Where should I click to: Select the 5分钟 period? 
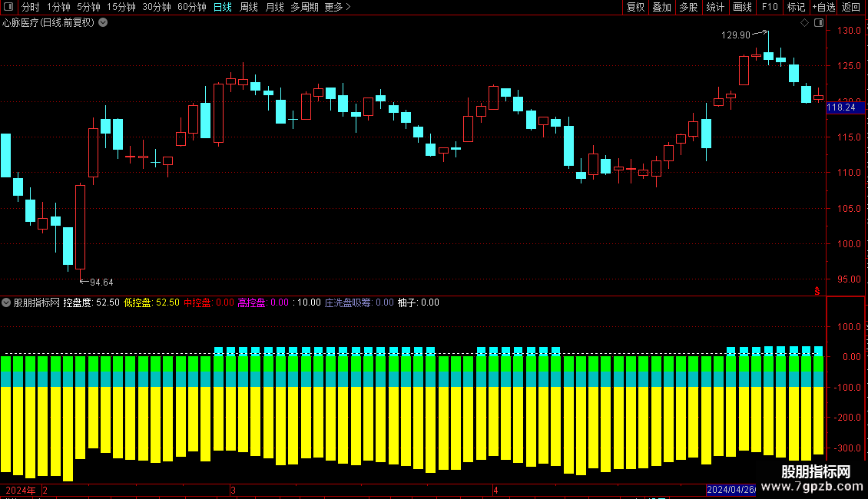coord(88,7)
